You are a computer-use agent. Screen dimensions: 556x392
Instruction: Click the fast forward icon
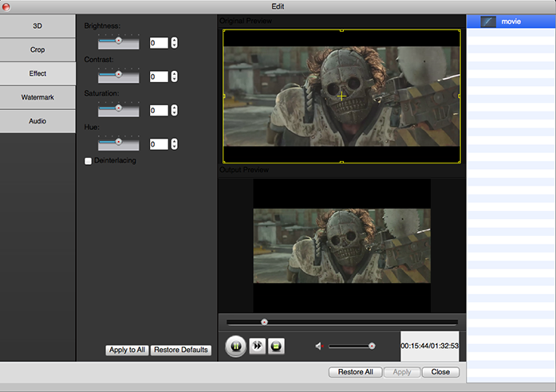[x=258, y=346]
